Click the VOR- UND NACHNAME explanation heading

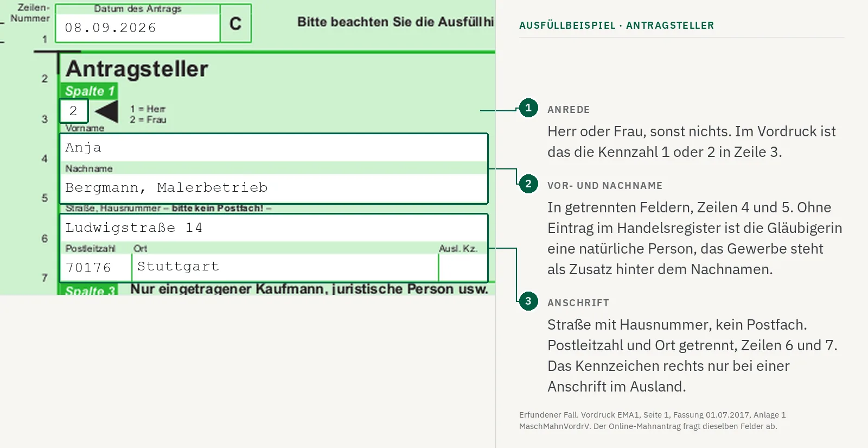click(x=605, y=186)
